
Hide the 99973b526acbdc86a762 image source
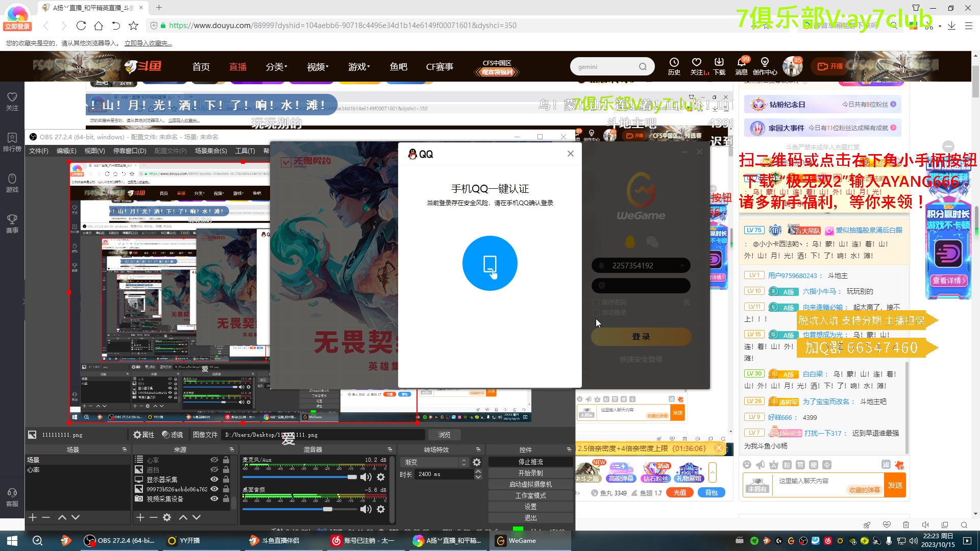point(214,489)
